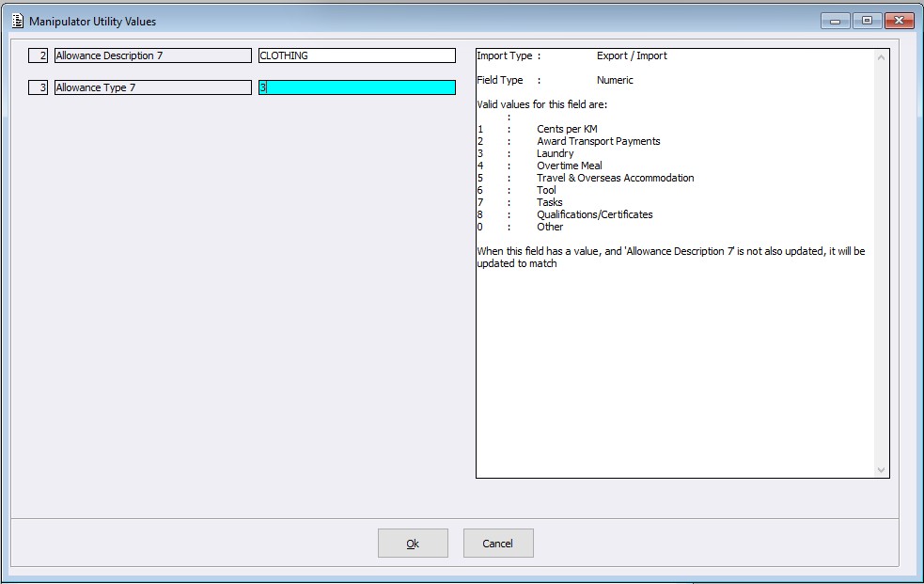924x584 pixels.
Task: Click the Allowance Description 7 label
Action: (x=152, y=55)
